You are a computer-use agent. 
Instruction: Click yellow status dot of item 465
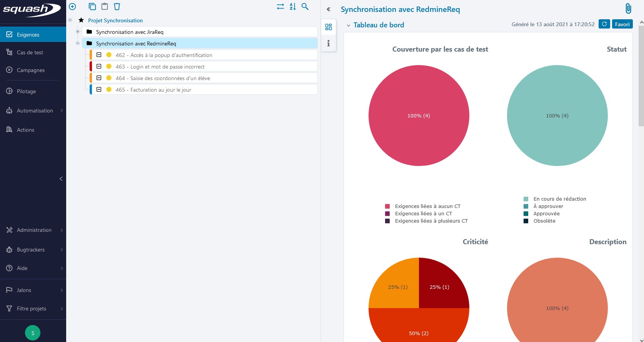point(109,89)
